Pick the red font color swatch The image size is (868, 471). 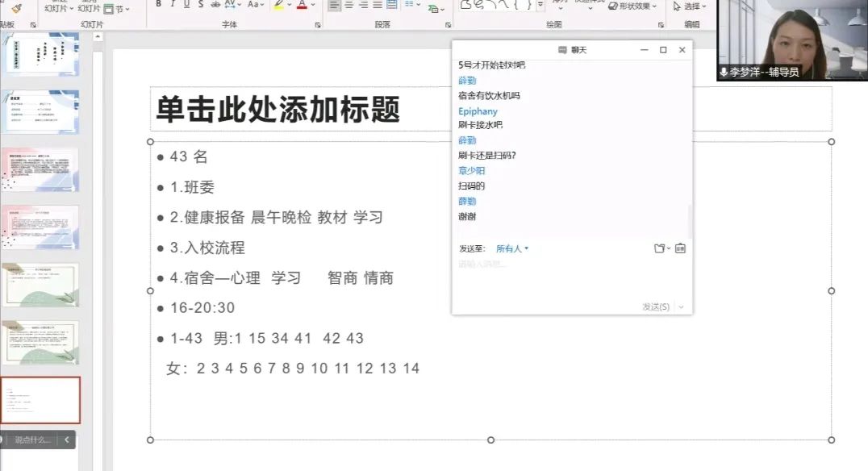click(302, 5)
